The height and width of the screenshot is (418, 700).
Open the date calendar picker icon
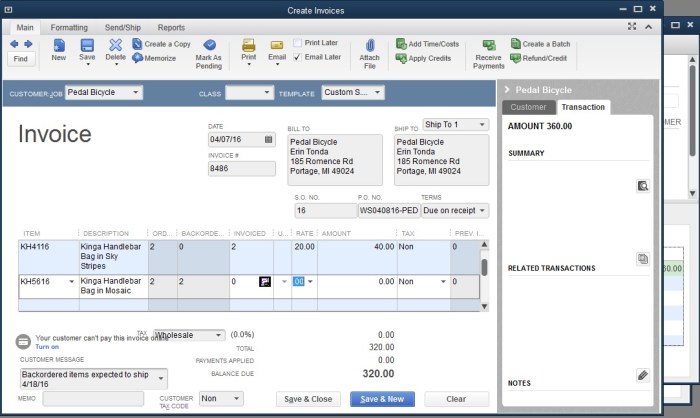[x=268, y=139]
